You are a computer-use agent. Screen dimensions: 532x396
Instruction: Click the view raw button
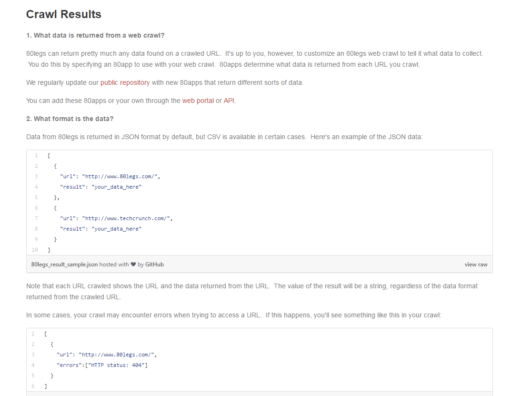pos(476,264)
